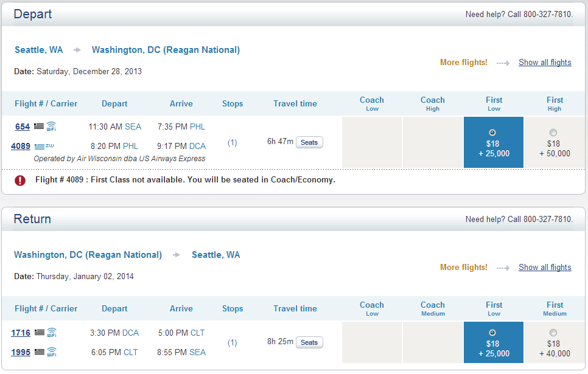Open flight number 1716 details
Viewport: 588px width, 374px height.
(x=21, y=333)
